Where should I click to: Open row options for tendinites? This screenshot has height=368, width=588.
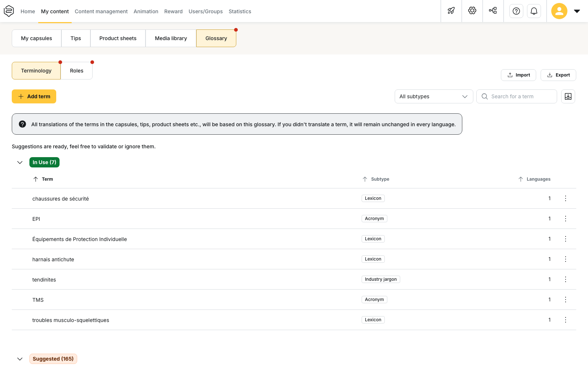[x=566, y=279]
